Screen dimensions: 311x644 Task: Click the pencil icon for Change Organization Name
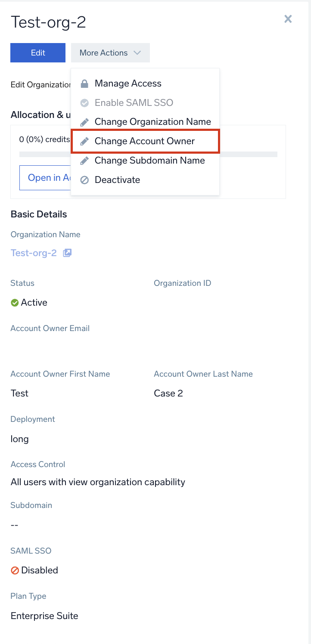tap(84, 121)
